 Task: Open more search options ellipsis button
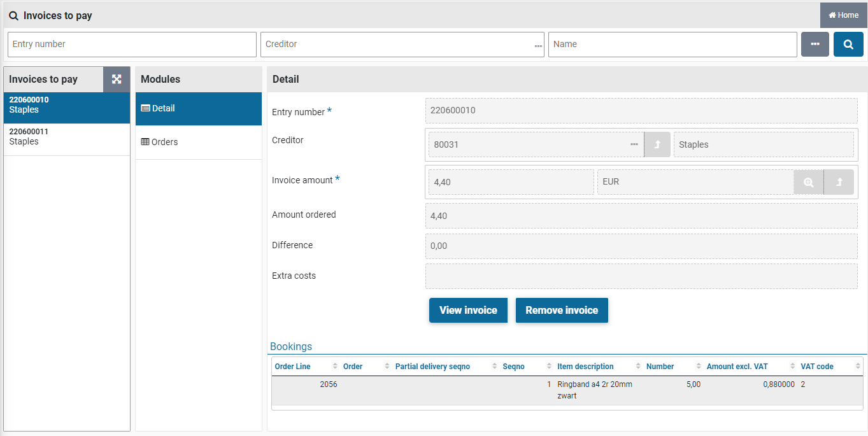point(815,45)
